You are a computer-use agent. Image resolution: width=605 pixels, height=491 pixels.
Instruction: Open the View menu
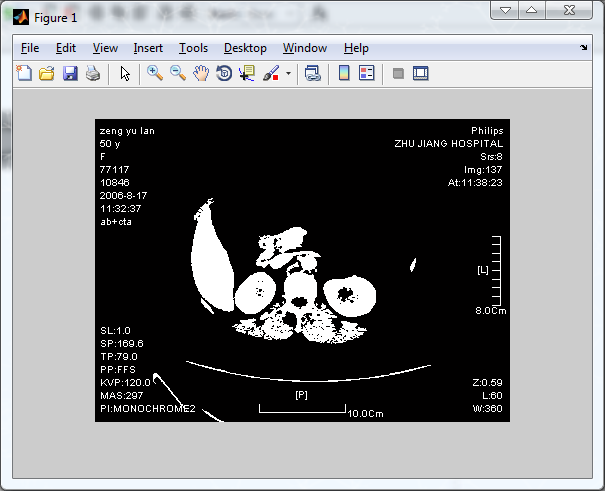pyautogui.click(x=105, y=48)
